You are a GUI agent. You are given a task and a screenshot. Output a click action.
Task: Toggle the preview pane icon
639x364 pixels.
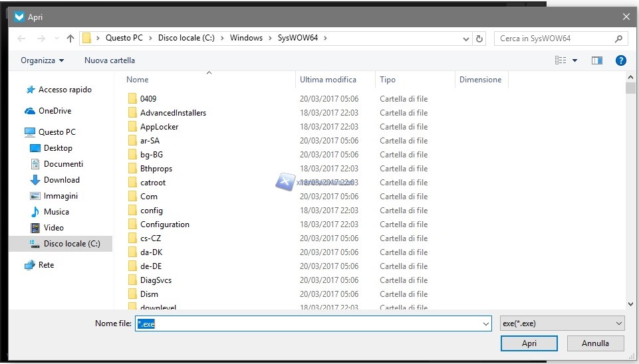pos(596,60)
